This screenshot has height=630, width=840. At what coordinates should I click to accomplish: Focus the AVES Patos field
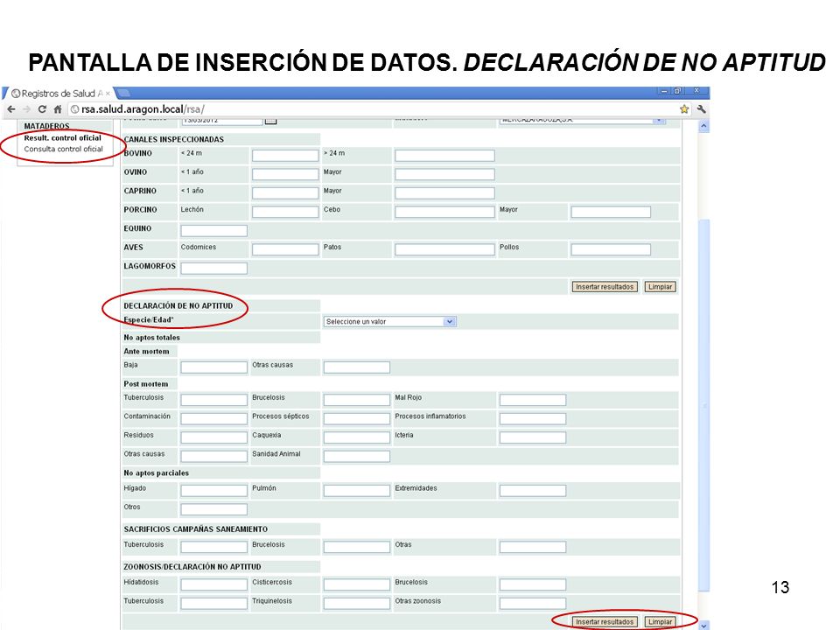point(444,249)
